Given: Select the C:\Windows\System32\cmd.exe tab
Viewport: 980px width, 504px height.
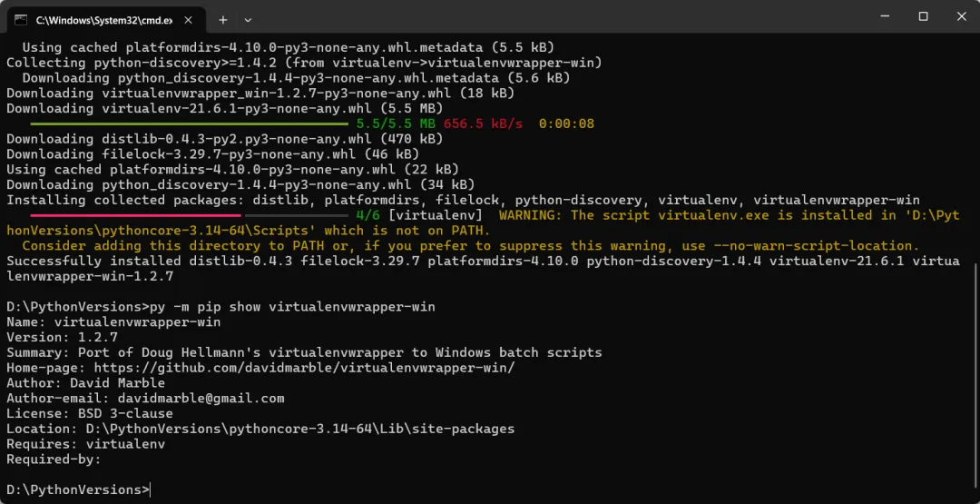Looking at the screenshot, I should [105, 19].
